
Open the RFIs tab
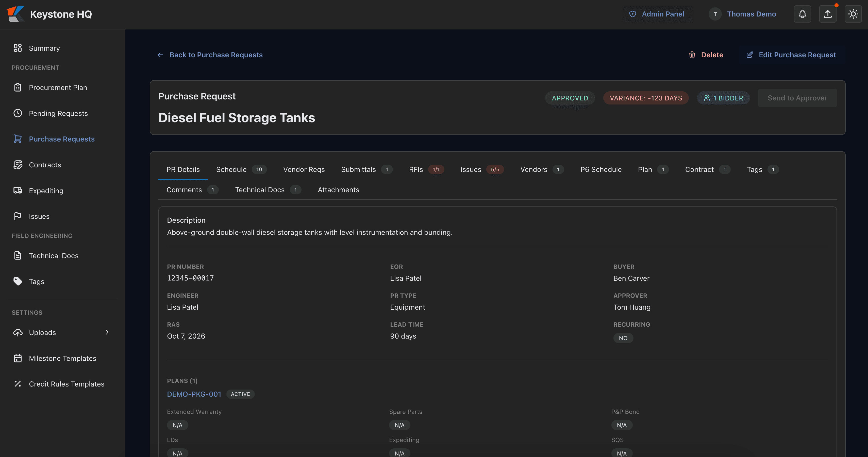coord(426,169)
